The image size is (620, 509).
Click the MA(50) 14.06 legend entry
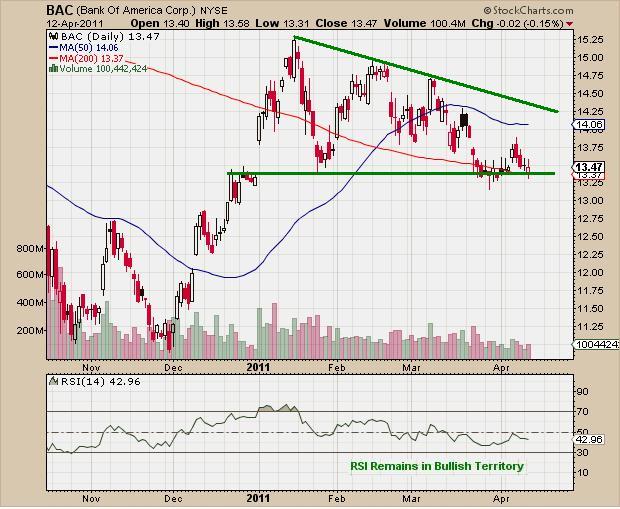point(83,48)
